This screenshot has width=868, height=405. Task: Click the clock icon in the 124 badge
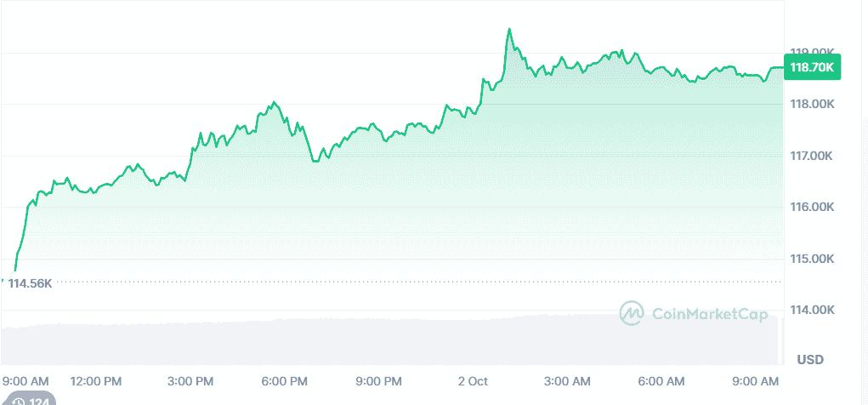(17, 402)
